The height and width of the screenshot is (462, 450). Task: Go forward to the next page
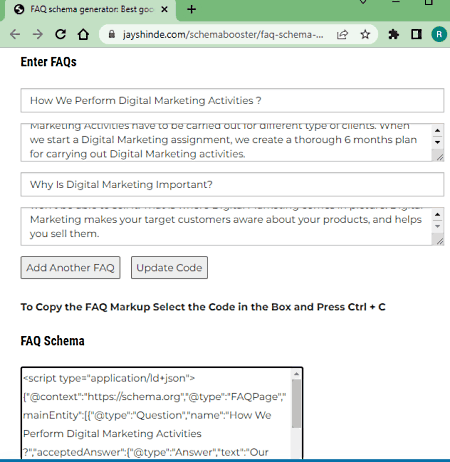point(38,34)
